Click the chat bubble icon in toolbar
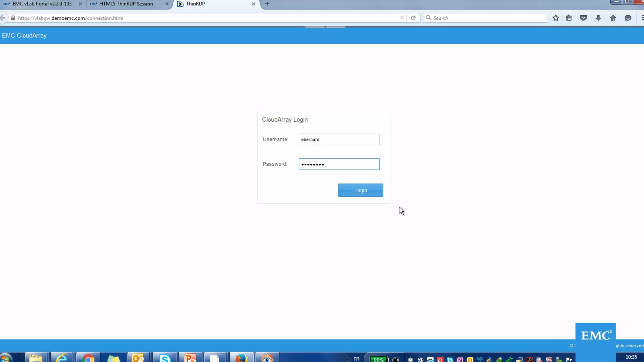This screenshot has height=362, width=644. (628, 18)
